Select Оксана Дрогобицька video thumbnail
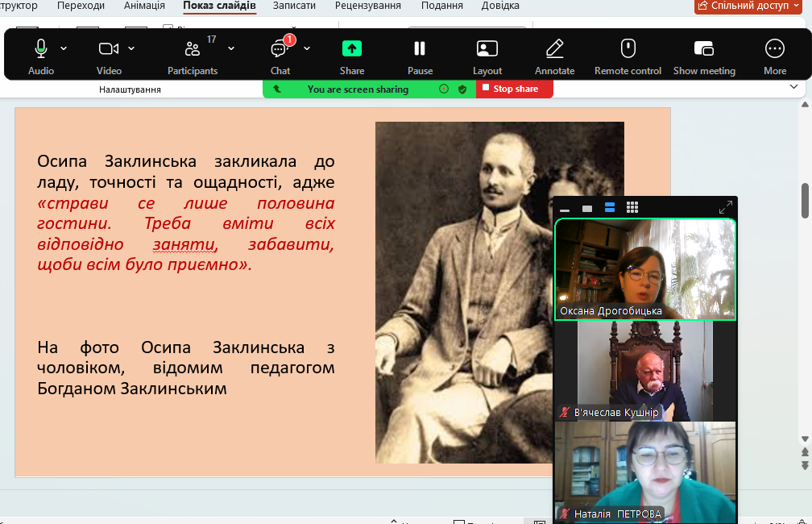Viewport: 812px width, 524px height. click(x=644, y=269)
